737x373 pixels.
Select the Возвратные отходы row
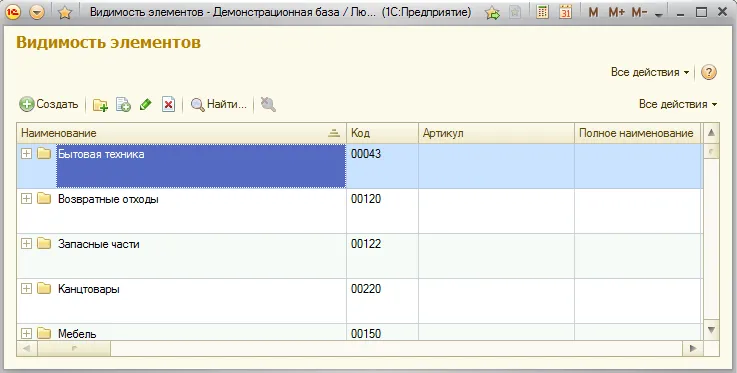tap(360, 211)
